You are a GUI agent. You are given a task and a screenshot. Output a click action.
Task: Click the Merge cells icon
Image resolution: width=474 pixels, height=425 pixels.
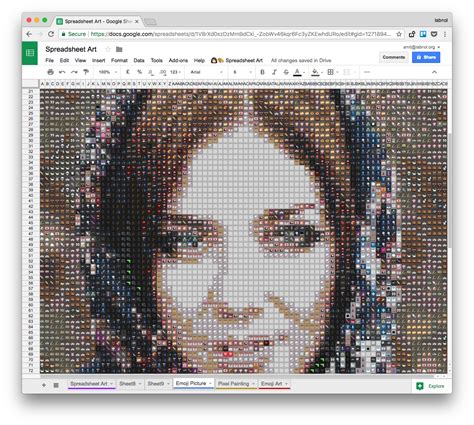(347, 72)
